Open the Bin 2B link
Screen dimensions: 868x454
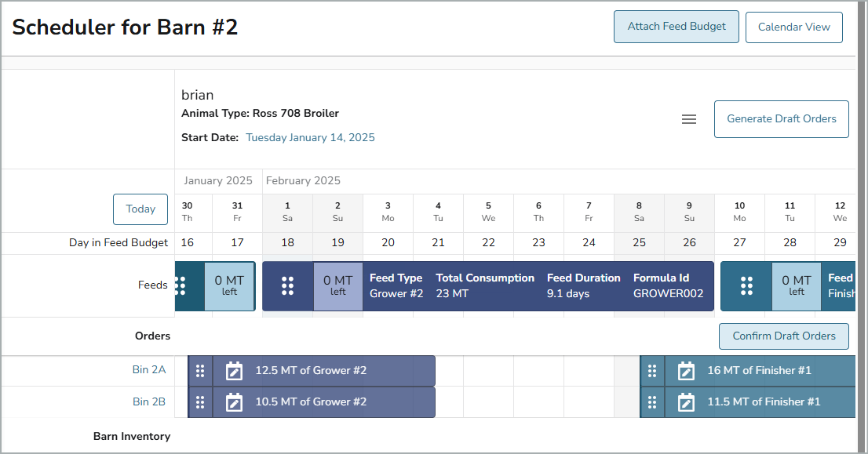click(x=149, y=401)
